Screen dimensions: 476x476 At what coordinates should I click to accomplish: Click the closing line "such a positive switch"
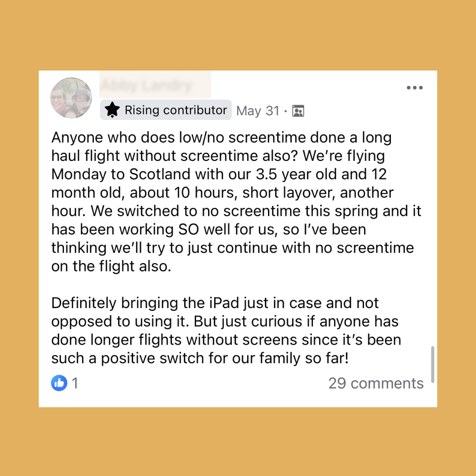(x=200, y=358)
